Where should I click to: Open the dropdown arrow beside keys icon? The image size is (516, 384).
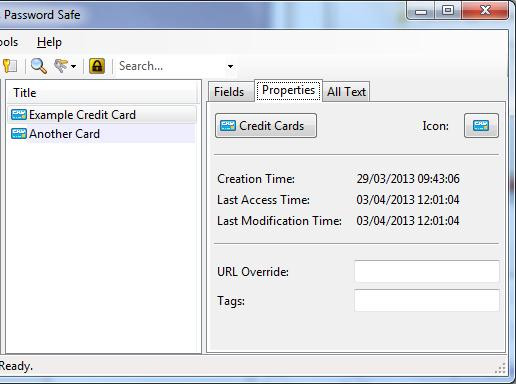73,66
